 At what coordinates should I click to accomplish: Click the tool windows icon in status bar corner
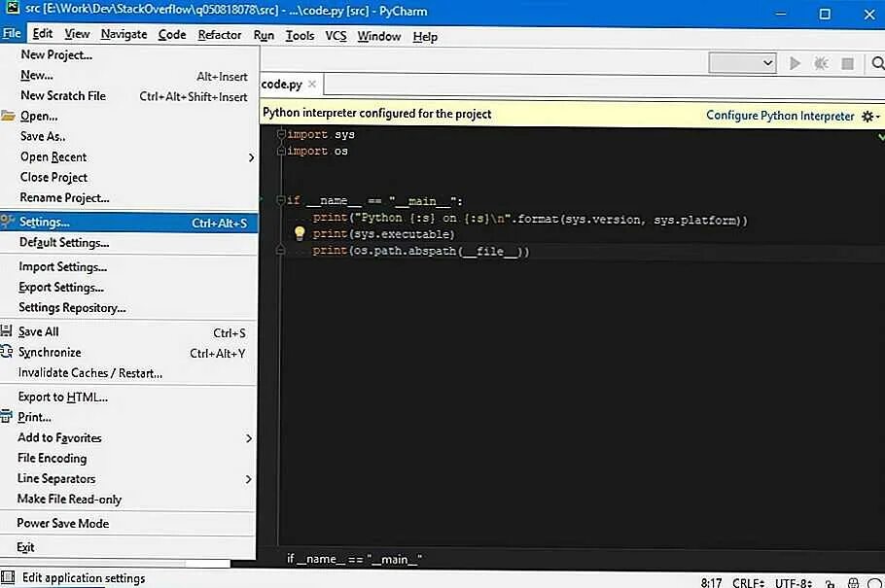click(x=8, y=576)
